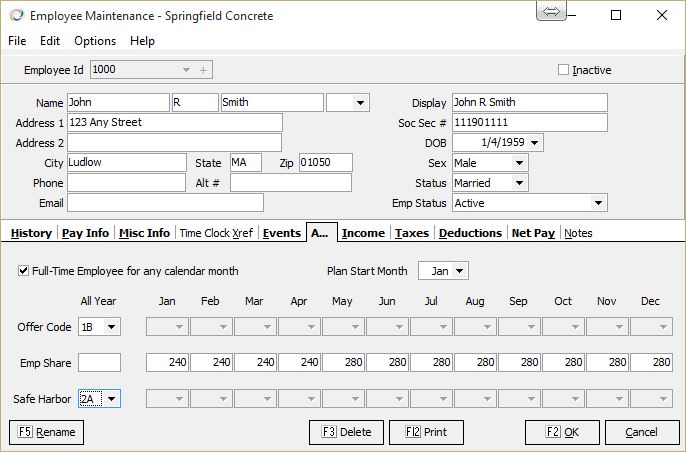Expand the All Year Offer Code dropdown

[x=111, y=327]
